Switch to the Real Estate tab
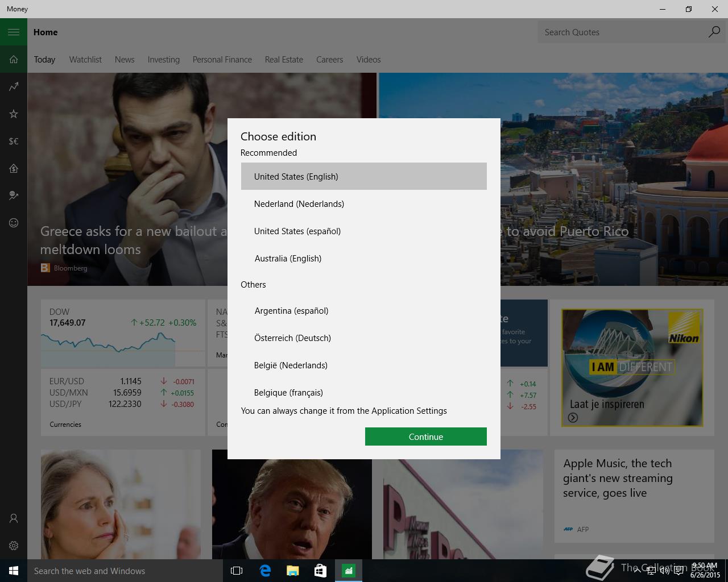This screenshot has width=728, height=582. pyautogui.click(x=284, y=60)
